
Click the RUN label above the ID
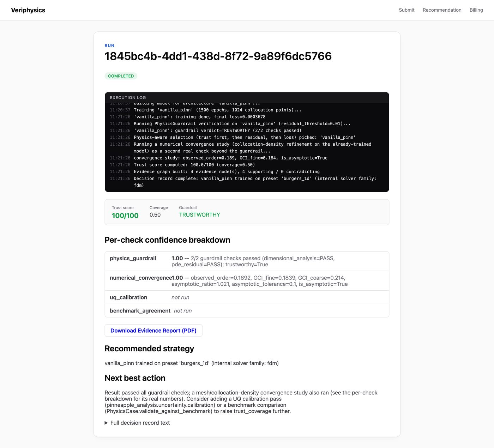tap(109, 46)
